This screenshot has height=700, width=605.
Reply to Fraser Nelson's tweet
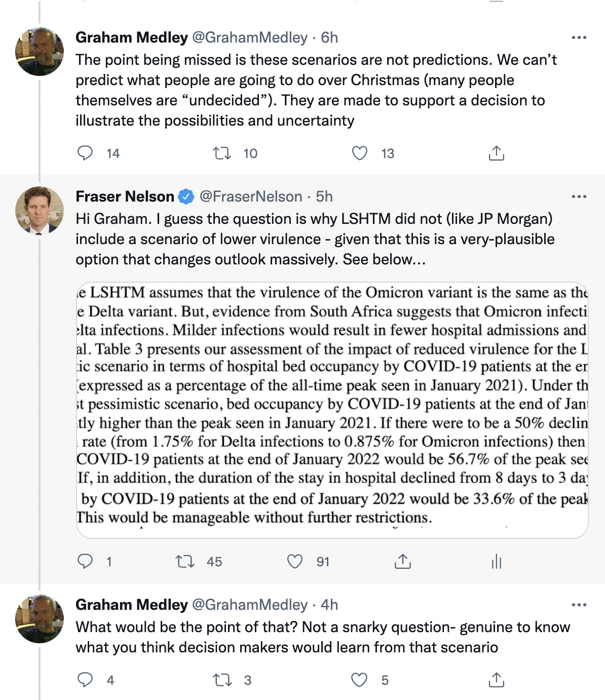(x=85, y=561)
